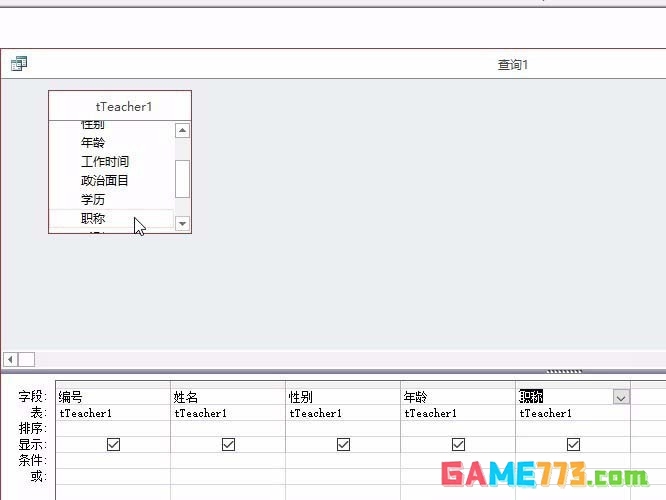Click the 年龄 field cell in grid
This screenshot has width=666, height=500.
coord(458,397)
